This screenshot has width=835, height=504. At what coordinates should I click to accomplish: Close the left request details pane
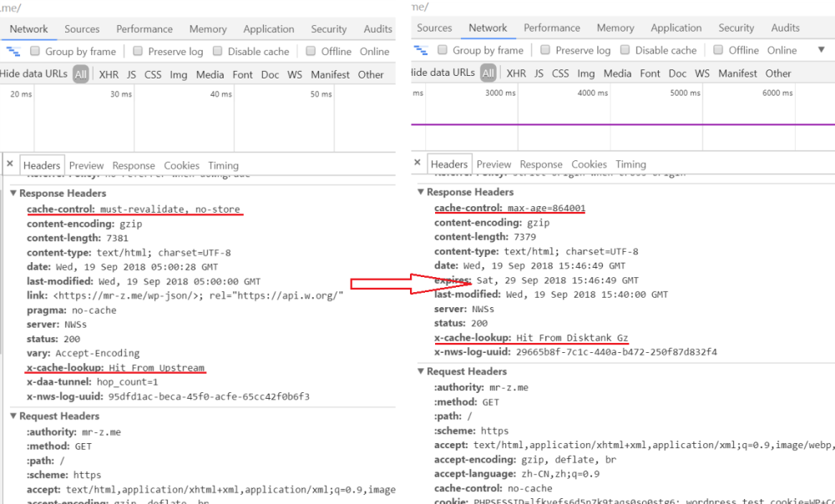(x=9, y=164)
